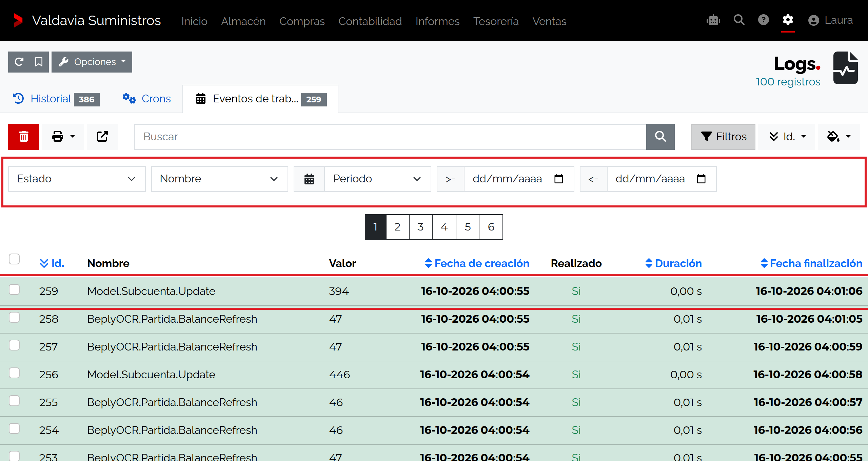The image size is (868, 461).
Task: Open the printer options button
Action: (x=63, y=137)
